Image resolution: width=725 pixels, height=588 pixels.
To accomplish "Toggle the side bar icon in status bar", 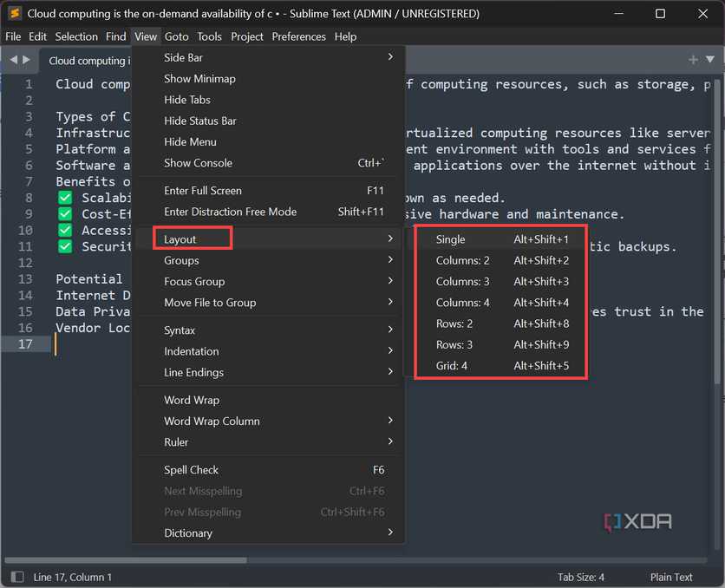I will [17, 577].
